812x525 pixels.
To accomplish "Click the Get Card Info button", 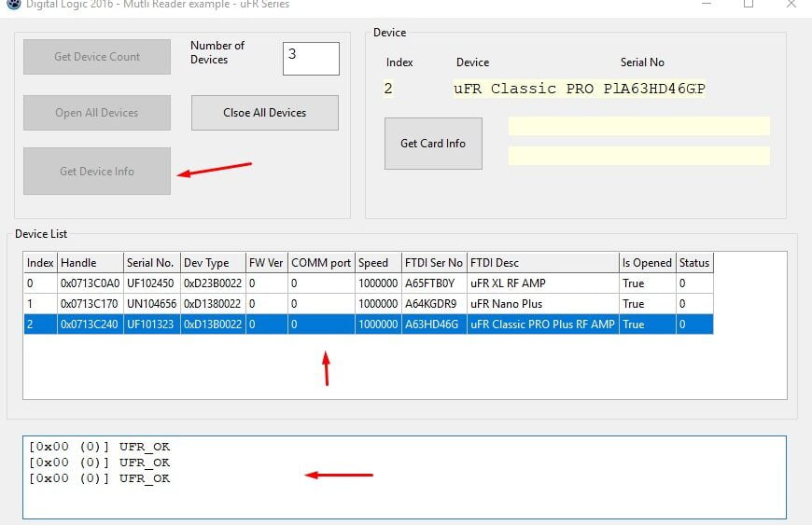I will pos(433,144).
